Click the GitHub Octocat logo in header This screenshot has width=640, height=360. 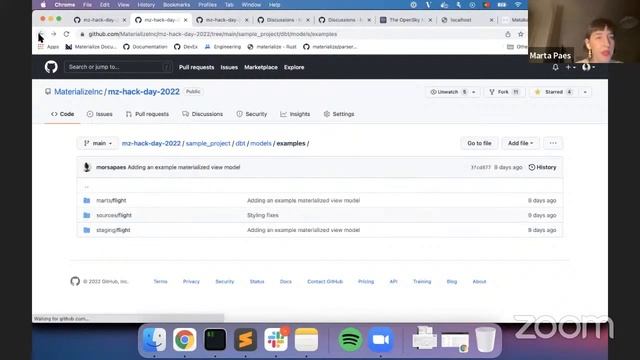pos(51,67)
